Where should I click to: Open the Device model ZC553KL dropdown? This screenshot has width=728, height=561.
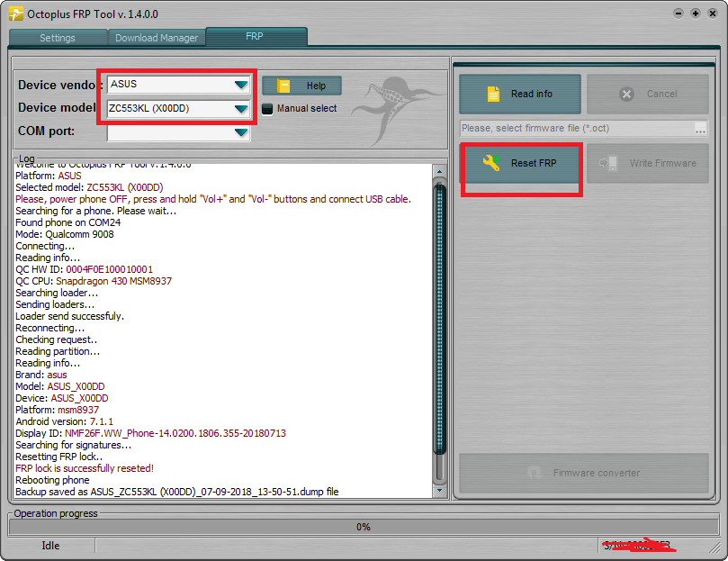click(x=240, y=109)
